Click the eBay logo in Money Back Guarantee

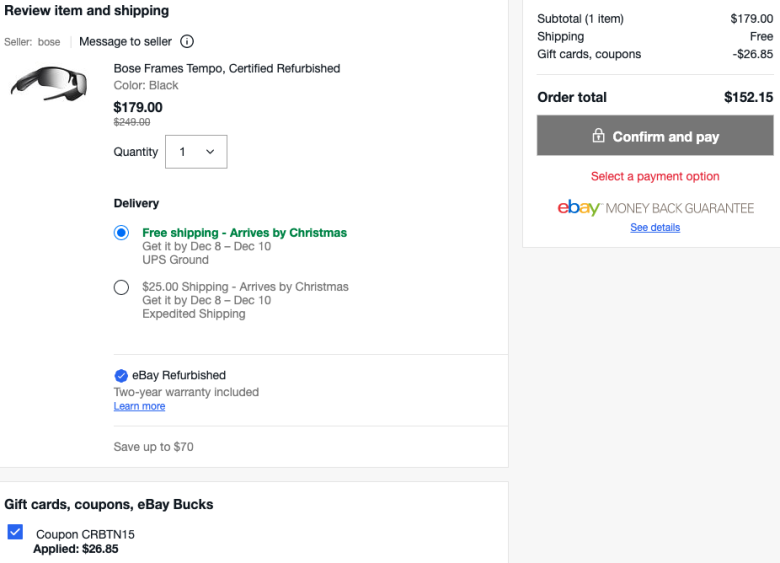579,207
